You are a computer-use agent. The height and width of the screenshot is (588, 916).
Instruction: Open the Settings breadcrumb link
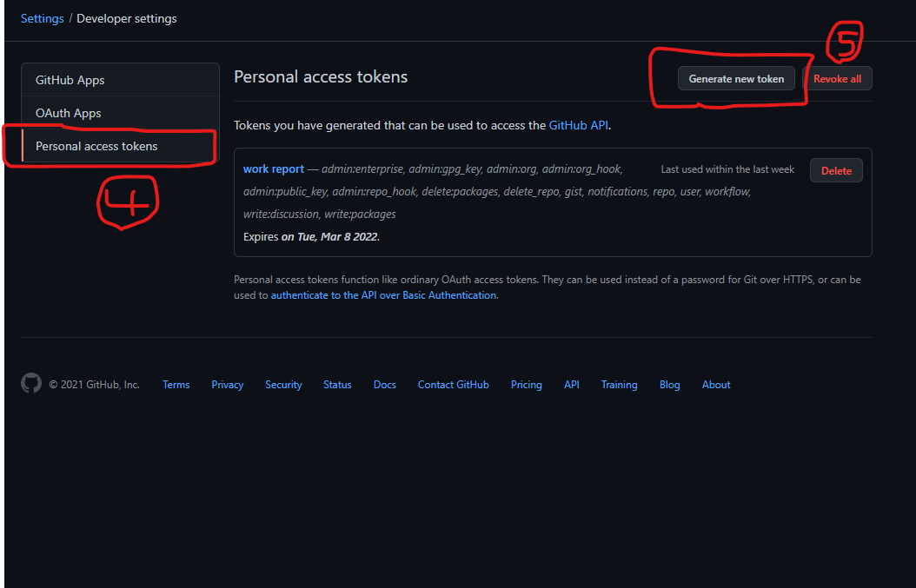[42, 19]
